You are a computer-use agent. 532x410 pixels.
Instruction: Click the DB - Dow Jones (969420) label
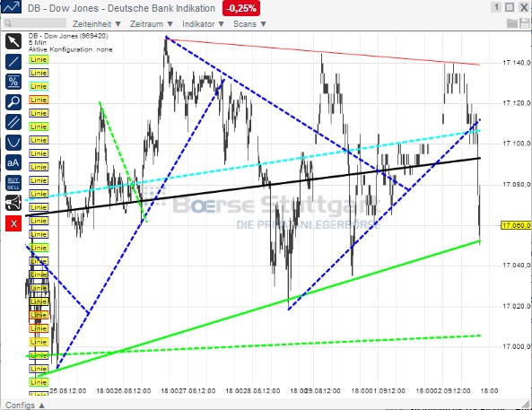[x=68, y=36]
